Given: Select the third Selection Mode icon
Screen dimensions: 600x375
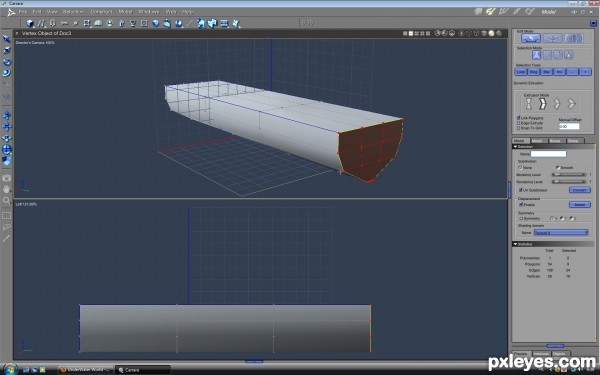Looking at the screenshot, I should tap(558, 55).
